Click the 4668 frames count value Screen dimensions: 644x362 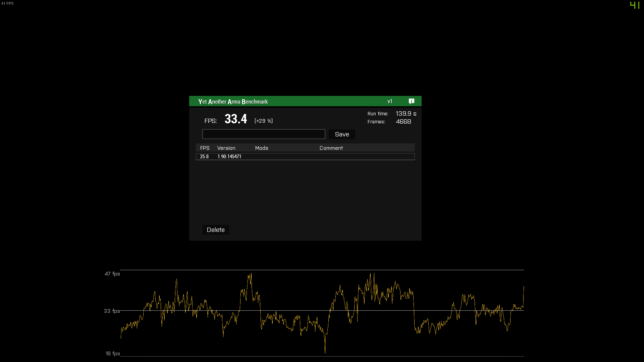(x=403, y=122)
